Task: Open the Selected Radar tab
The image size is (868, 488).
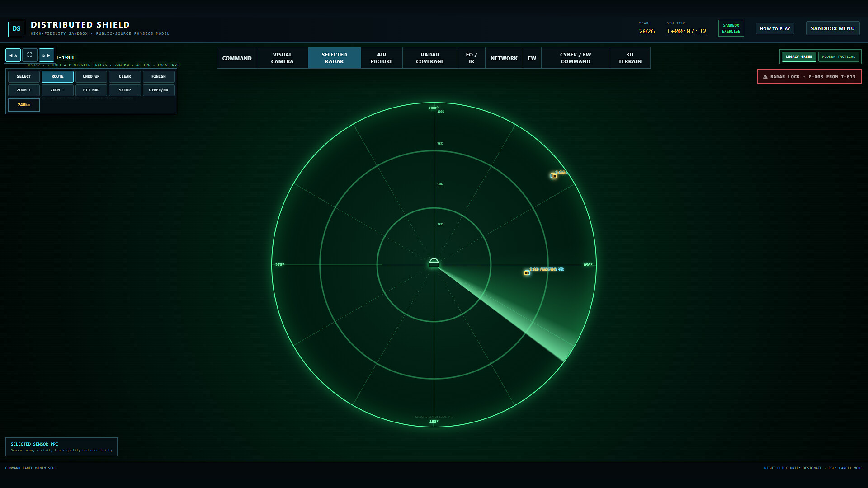Action: 335,58
